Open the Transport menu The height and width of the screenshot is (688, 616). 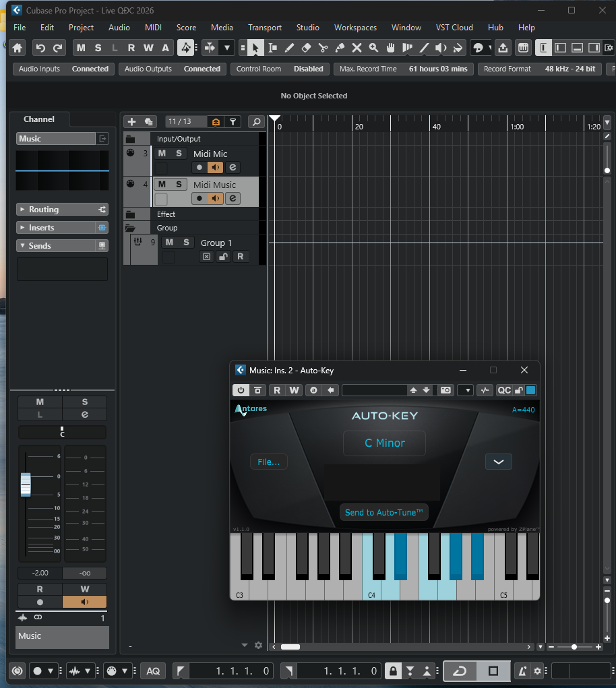(265, 27)
